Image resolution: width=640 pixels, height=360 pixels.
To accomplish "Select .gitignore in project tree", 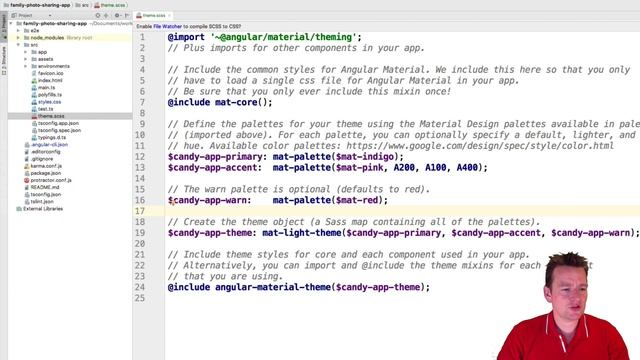I will click(x=42, y=159).
